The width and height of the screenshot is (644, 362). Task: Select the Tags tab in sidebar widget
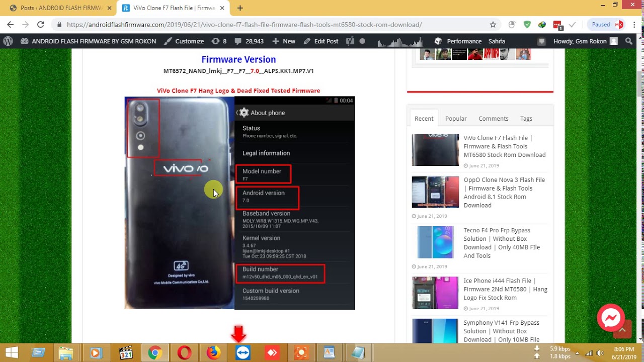[x=526, y=118]
